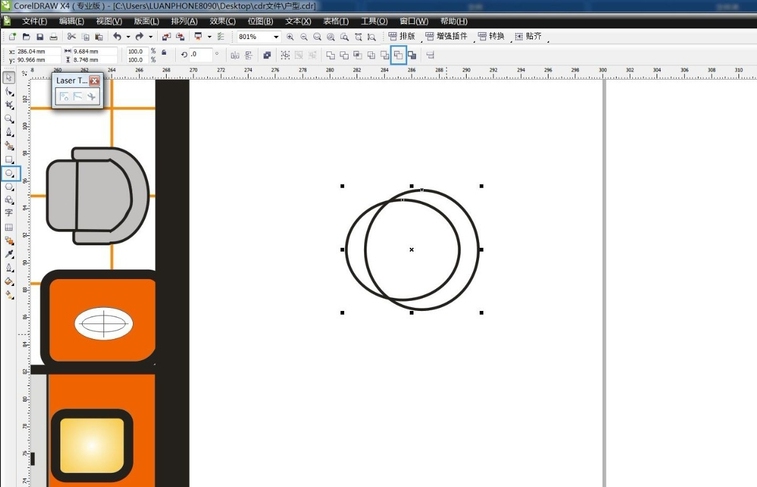Choose the Text tool (字)

[x=9, y=213]
